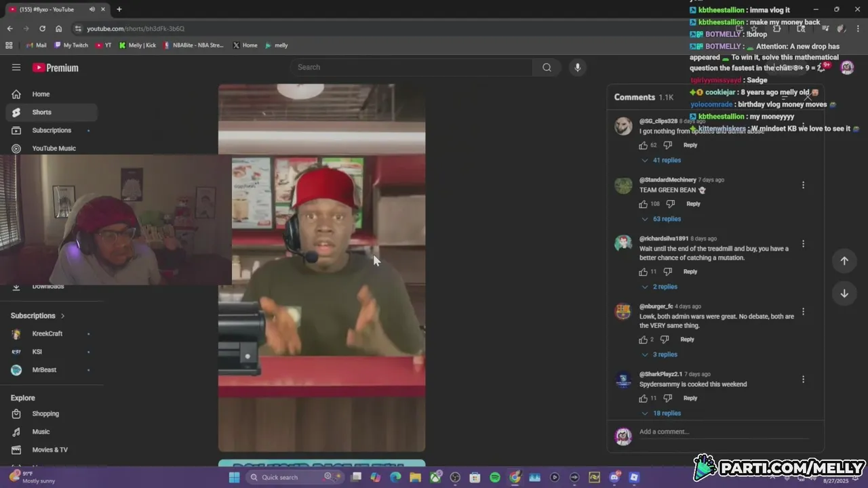Open Shopping under Explore

click(x=52, y=413)
